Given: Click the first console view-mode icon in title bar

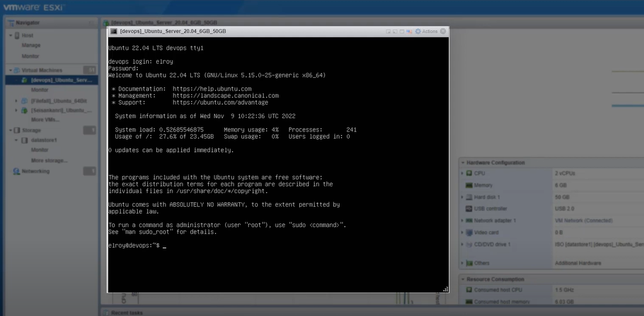Looking at the screenshot, I should point(388,31).
